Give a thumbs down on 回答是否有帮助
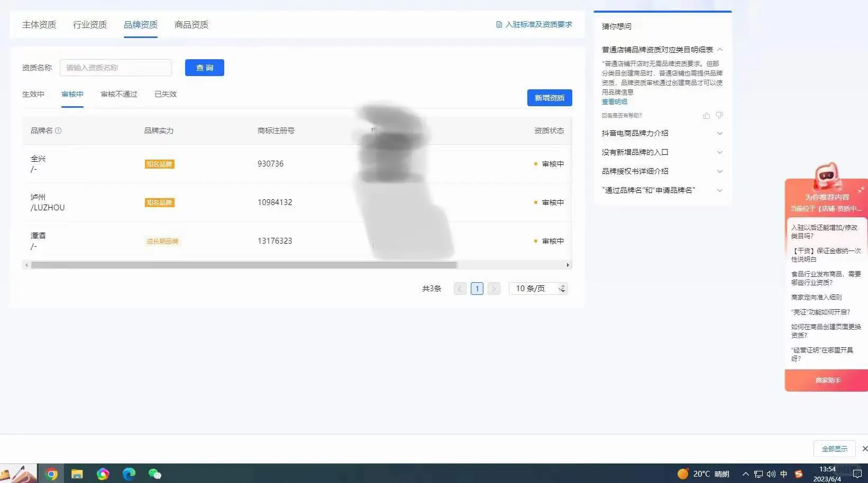The width and height of the screenshot is (868, 483). (x=719, y=115)
